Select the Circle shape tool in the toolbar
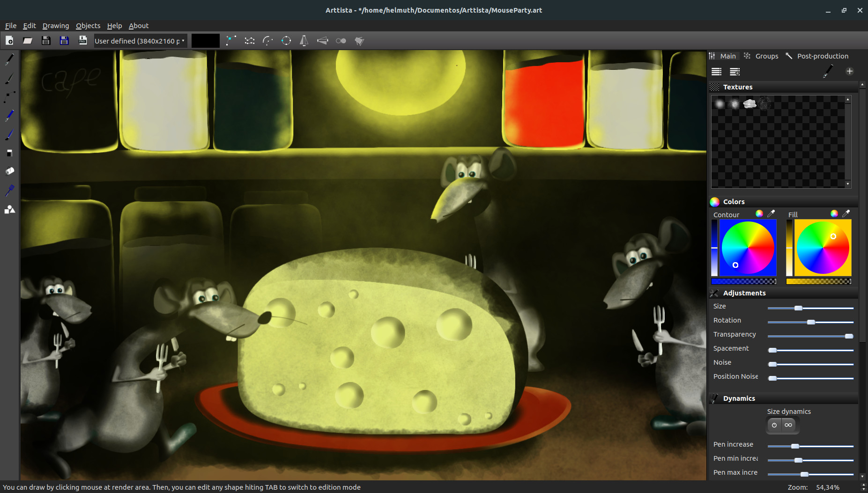The height and width of the screenshot is (493, 868). 286,41
